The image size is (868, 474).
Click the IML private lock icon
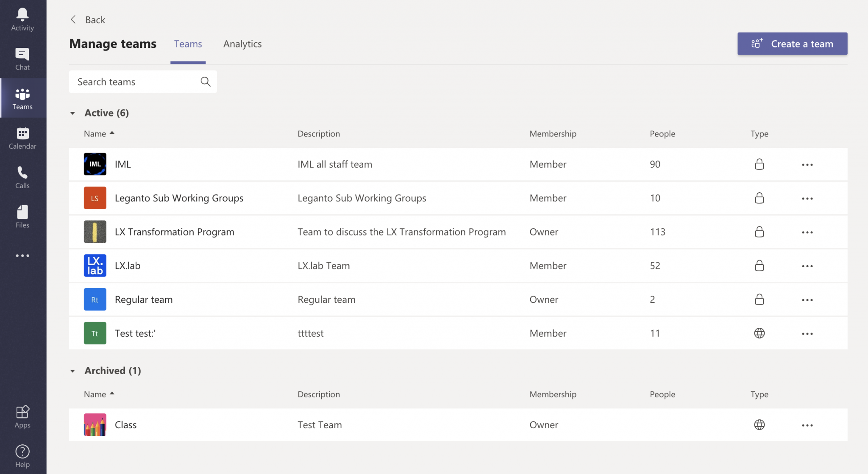(x=759, y=164)
